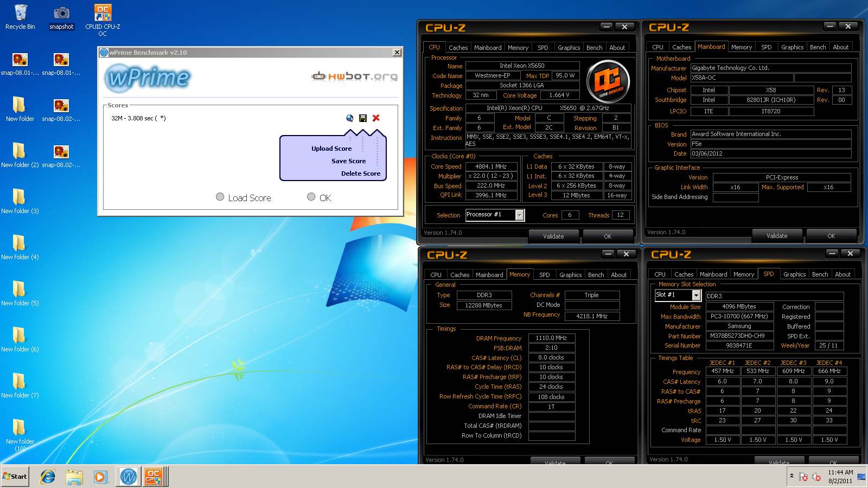Click the red X delete score icon

(x=376, y=118)
